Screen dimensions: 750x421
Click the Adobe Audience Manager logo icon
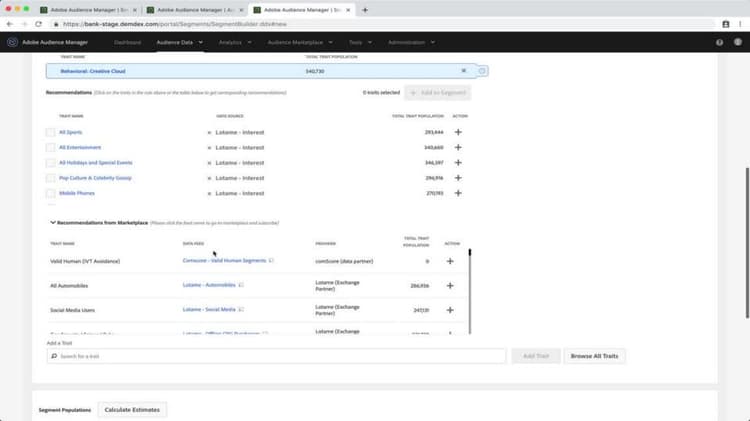(12, 42)
